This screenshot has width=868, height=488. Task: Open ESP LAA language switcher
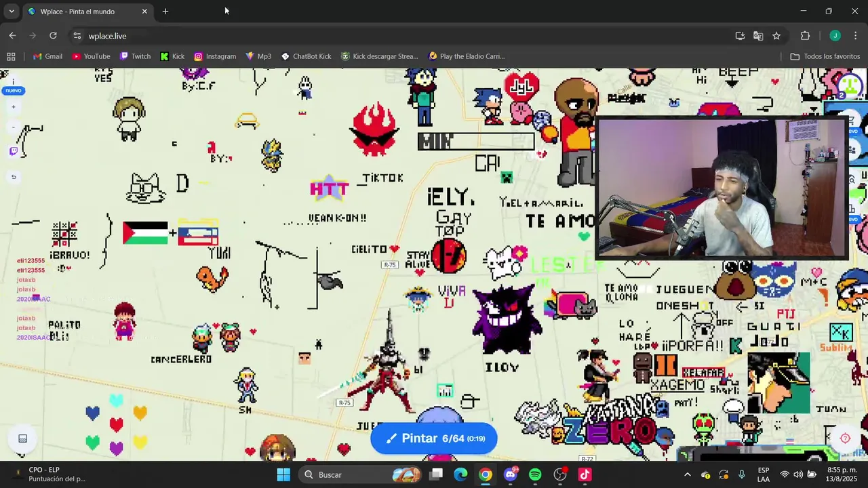tap(764, 474)
